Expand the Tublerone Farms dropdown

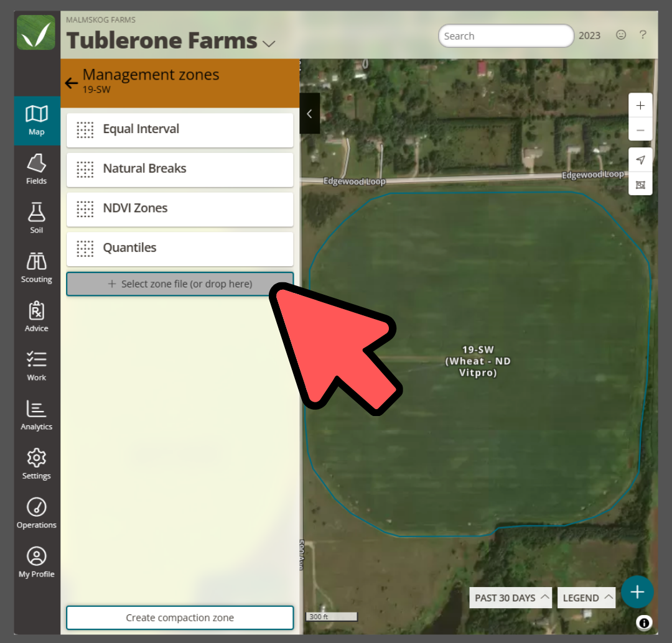click(269, 44)
